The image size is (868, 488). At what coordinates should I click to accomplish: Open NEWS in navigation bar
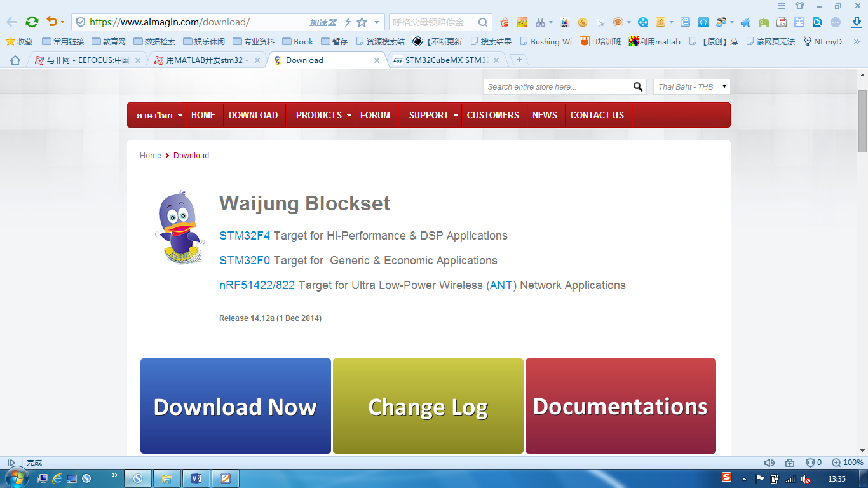pyautogui.click(x=545, y=115)
